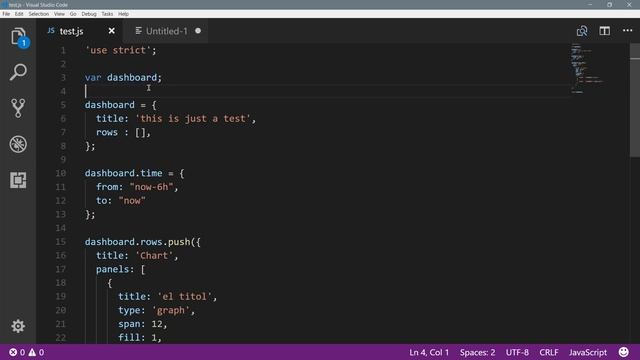
Task: Click on 'rows : [],' in line 7
Action: pos(123,132)
